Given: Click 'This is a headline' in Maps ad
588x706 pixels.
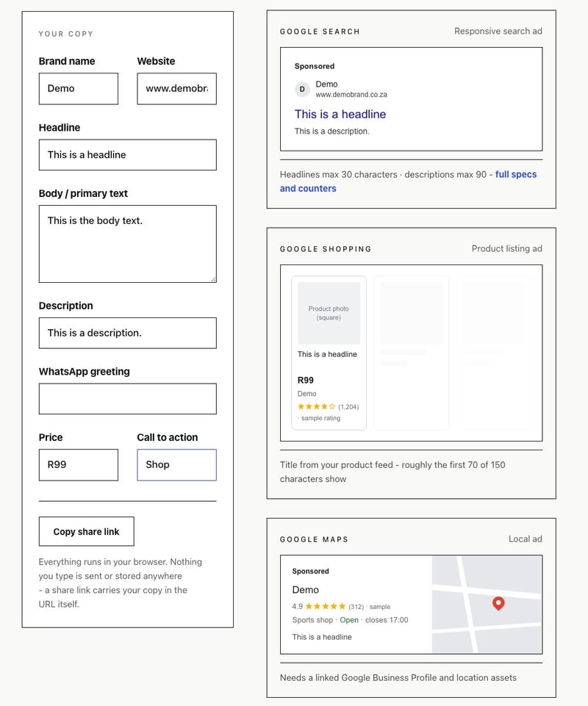Looking at the screenshot, I should [322, 637].
